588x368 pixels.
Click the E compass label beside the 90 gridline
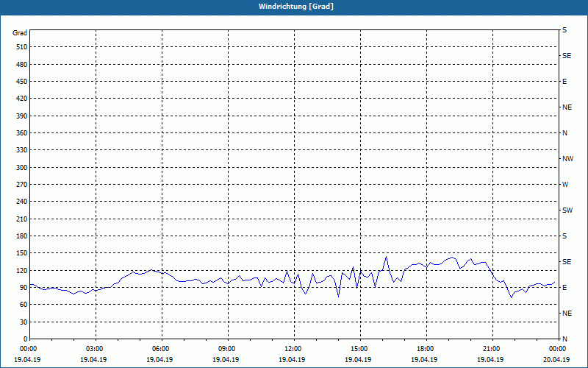(564, 288)
